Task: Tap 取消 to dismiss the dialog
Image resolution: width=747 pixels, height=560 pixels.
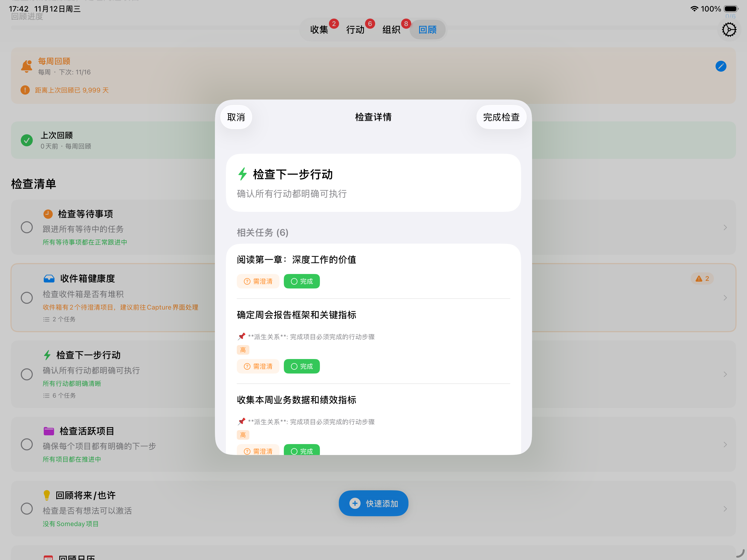Action: tap(236, 117)
